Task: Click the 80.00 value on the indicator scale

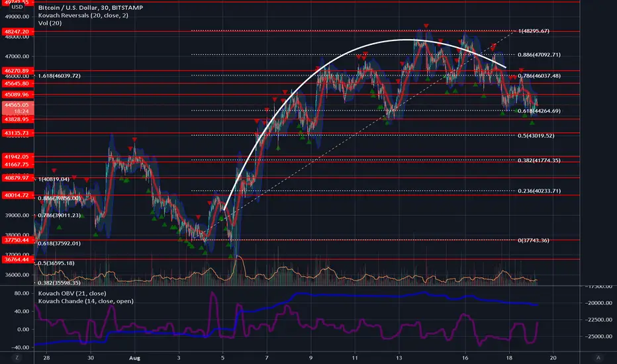Action: [22, 293]
